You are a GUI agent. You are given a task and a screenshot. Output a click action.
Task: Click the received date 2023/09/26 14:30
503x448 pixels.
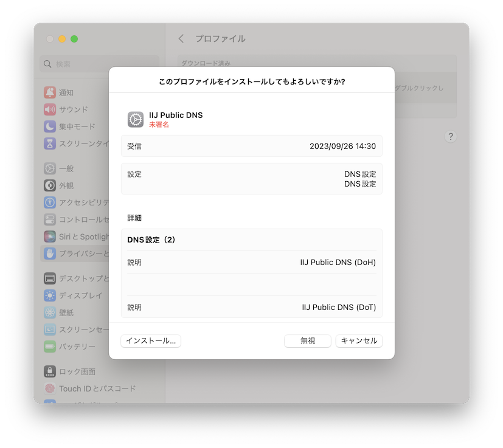click(x=342, y=146)
